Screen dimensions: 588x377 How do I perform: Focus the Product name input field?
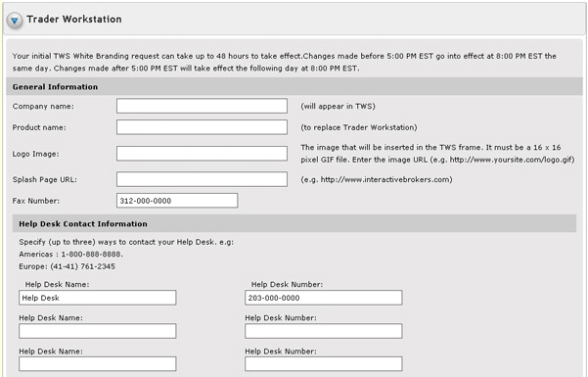(202, 127)
